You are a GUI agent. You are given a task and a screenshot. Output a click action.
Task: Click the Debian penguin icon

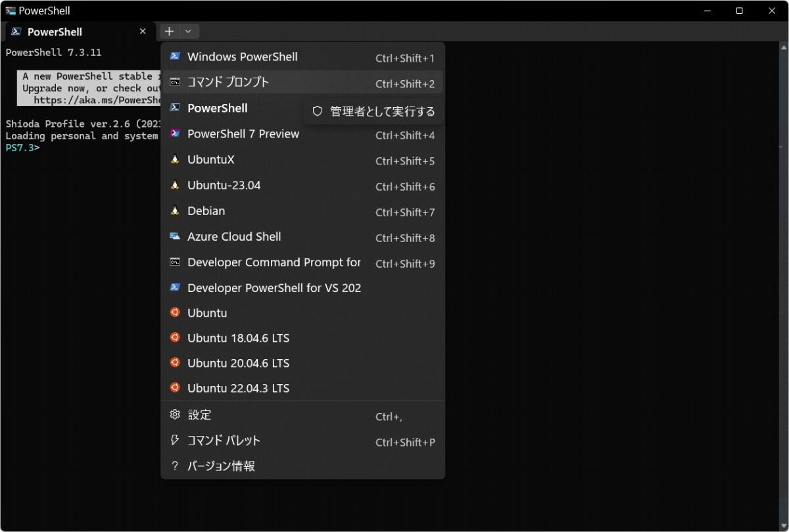point(175,210)
